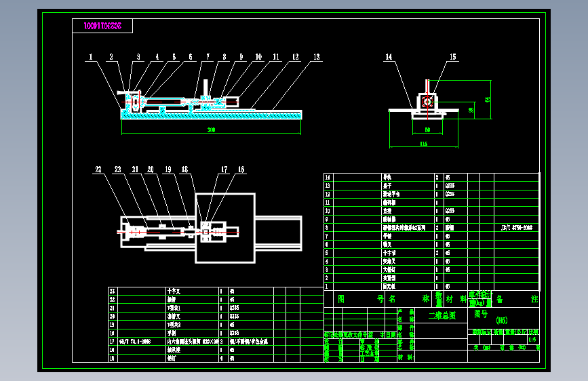Click callout number 14 on the side view
This screenshot has height=381, width=588.
(x=389, y=57)
